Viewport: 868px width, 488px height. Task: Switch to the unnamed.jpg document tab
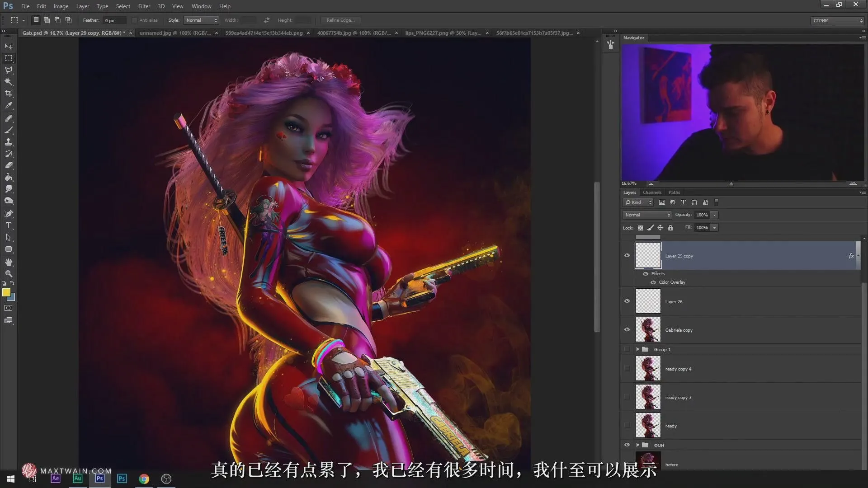pyautogui.click(x=175, y=33)
